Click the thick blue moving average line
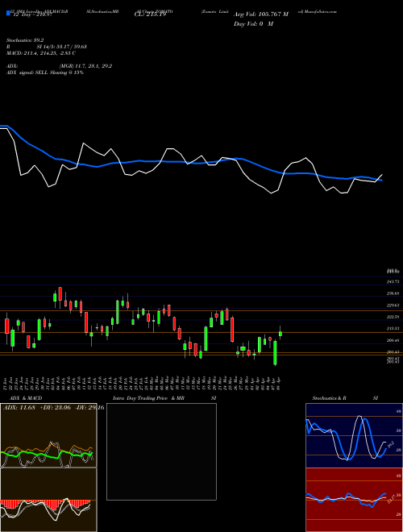 (190, 163)
